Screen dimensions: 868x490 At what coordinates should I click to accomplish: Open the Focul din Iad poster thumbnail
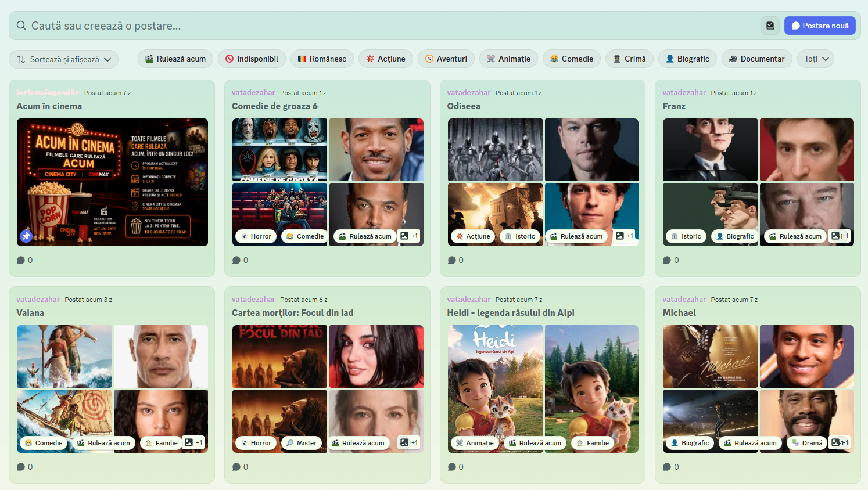pos(279,356)
